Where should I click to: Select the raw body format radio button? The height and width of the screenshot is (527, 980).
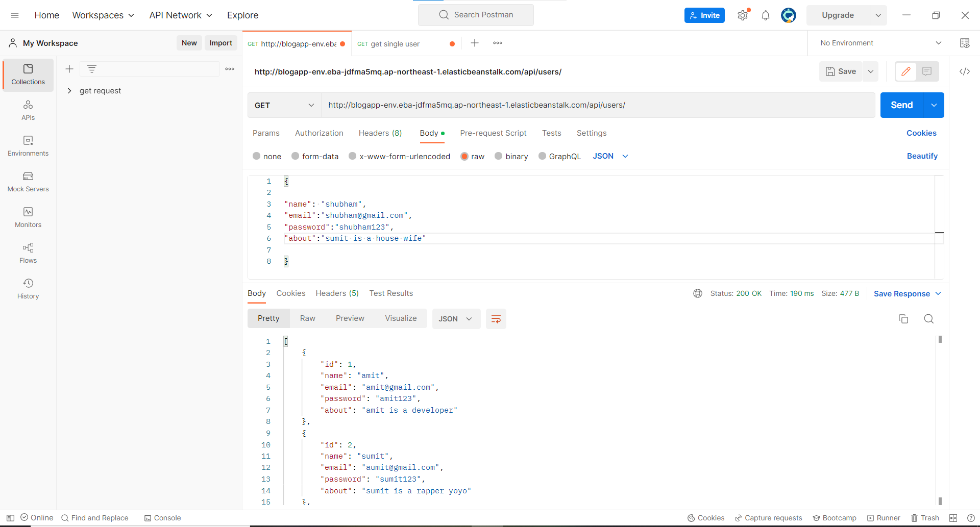tap(463, 156)
